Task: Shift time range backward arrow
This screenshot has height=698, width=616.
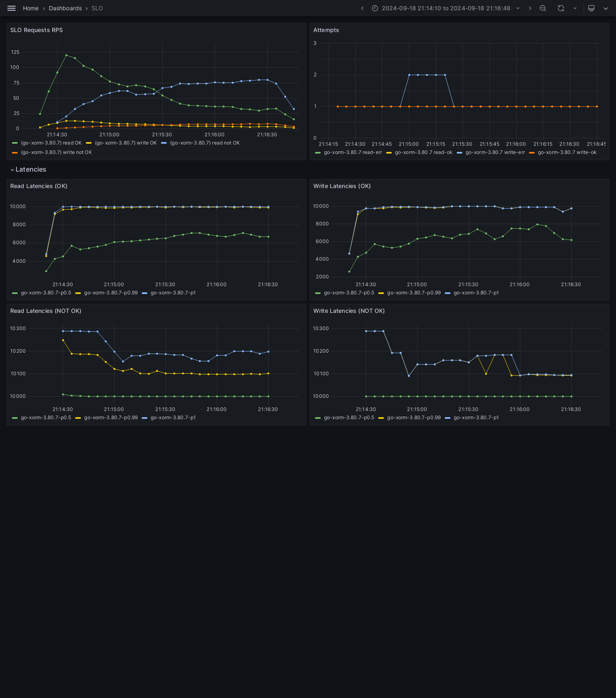Action: (362, 8)
